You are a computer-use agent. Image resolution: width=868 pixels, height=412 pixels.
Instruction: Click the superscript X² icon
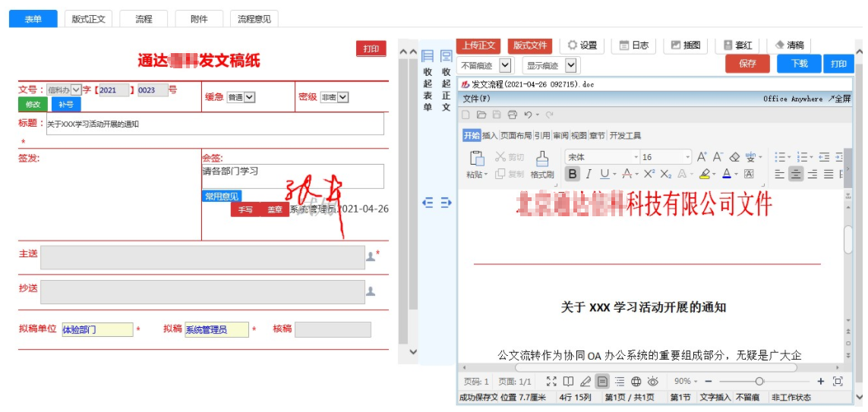pyautogui.click(x=649, y=174)
